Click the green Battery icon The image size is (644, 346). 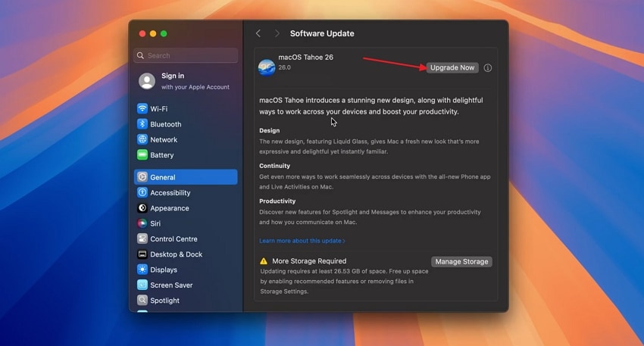click(142, 154)
